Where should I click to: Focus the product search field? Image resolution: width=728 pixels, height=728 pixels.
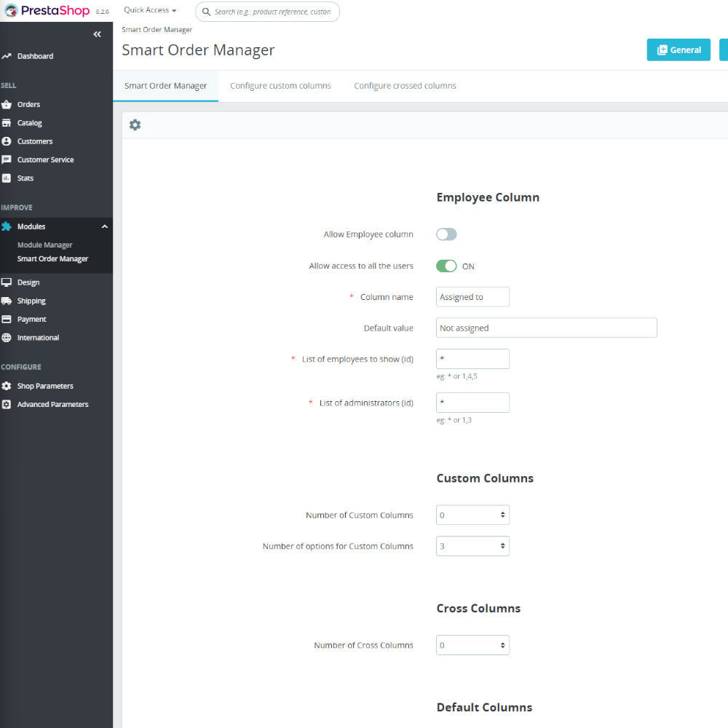pos(272,12)
